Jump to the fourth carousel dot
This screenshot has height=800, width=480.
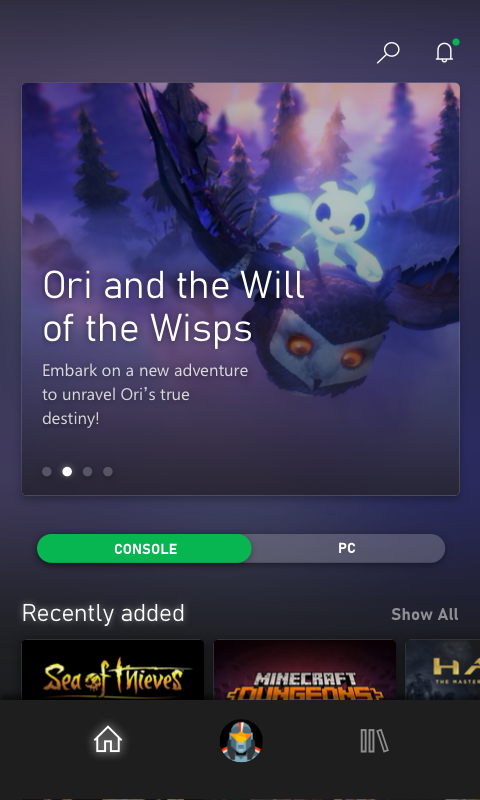pos(108,471)
